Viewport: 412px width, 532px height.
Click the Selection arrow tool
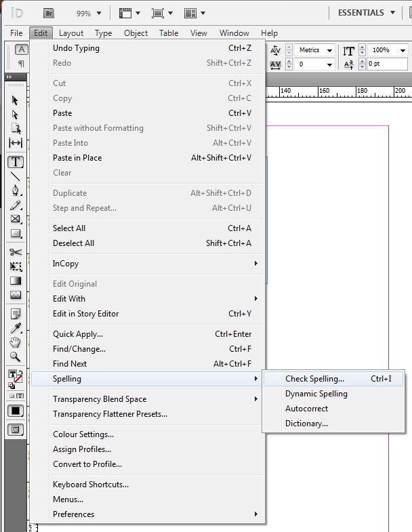(16, 100)
